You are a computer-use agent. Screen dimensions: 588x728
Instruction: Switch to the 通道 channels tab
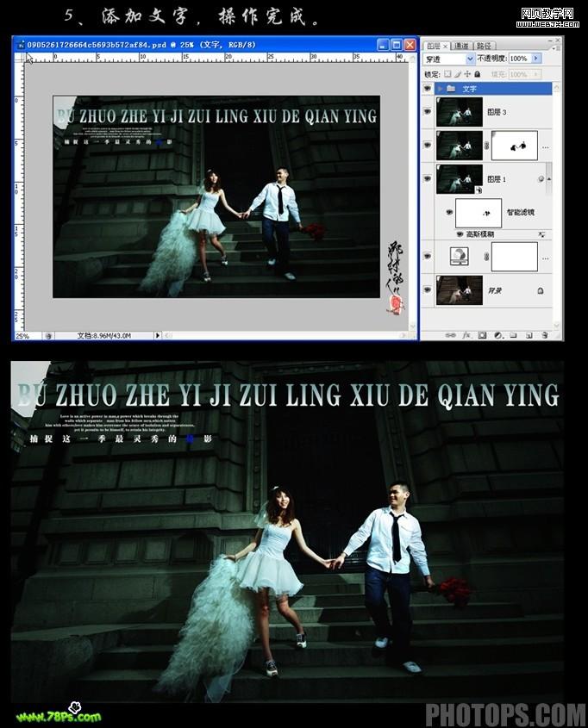[x=461, y=46]
